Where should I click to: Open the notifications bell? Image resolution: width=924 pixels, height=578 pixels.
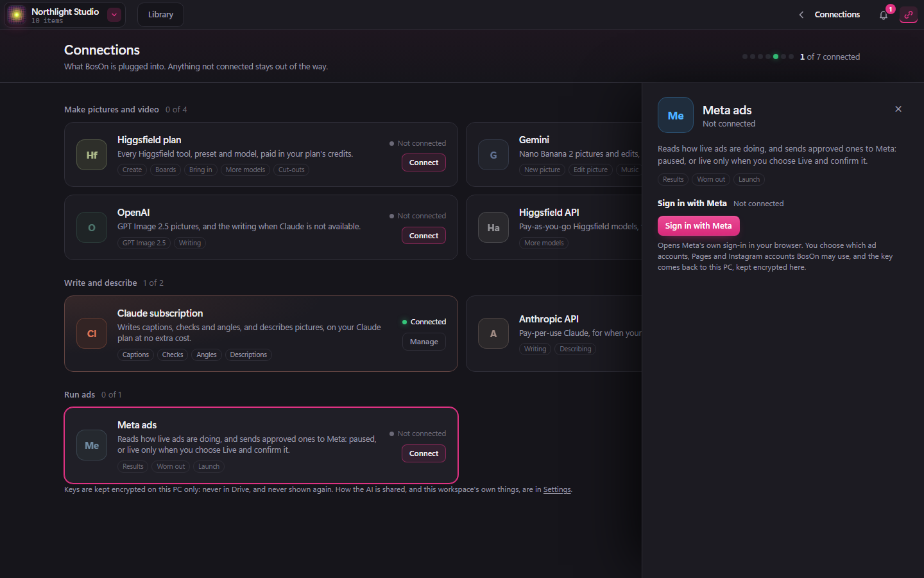884,15
